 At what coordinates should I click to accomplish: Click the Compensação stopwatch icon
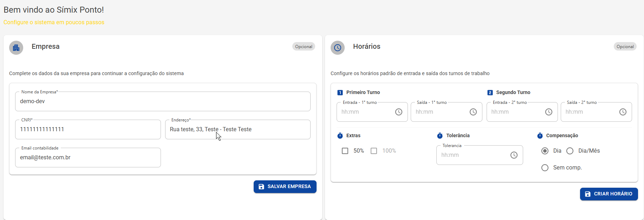[x=540, y=135]
